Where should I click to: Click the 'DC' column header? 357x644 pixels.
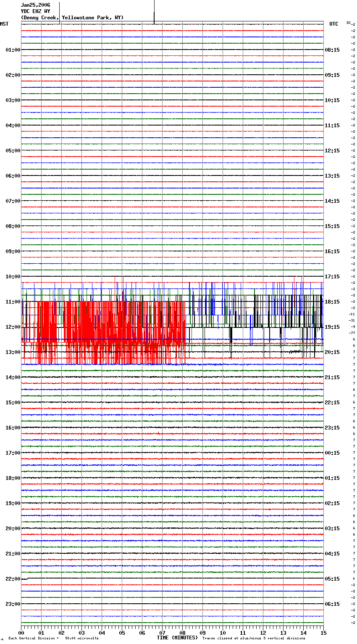point(349,23)
